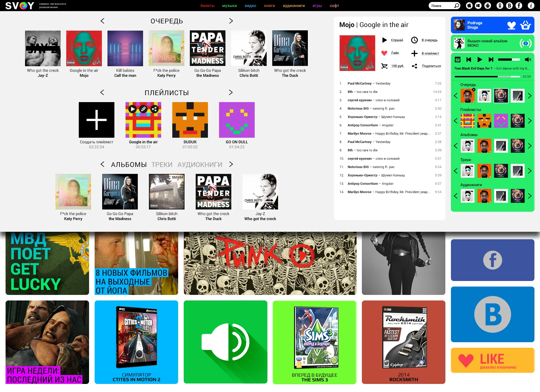Click the music note icon in player
This screenshot has width=540, height=392.
[458, 60]
